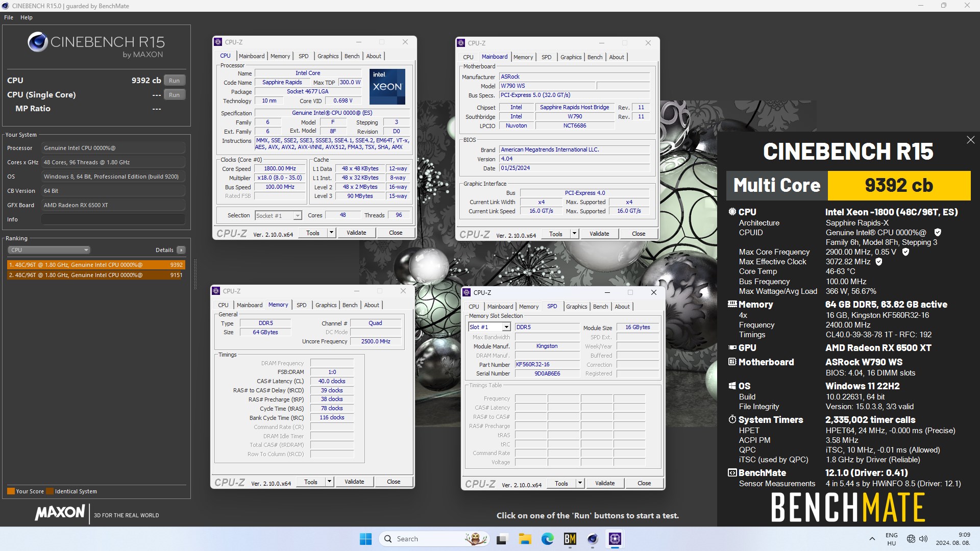Switch to Graphics tab in SPD CPU-Z window
The image size is (980, 551).
tap(576, 307)
